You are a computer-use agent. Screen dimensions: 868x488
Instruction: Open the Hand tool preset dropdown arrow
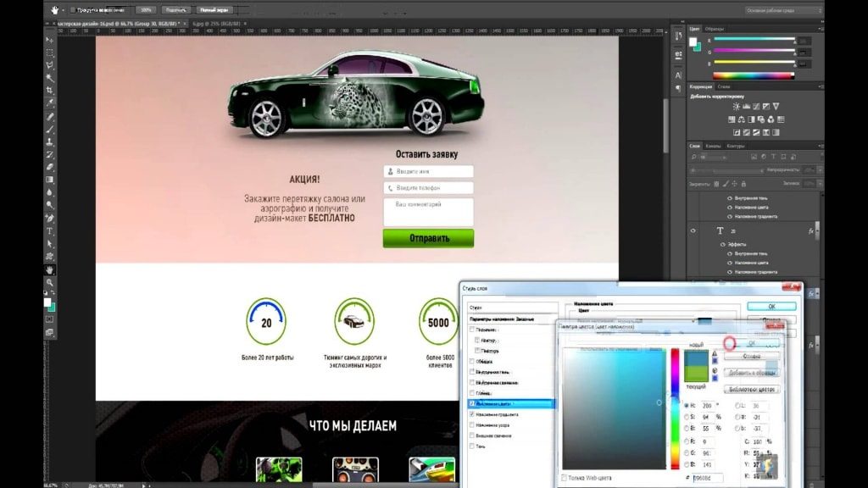[x=65, y=10]
